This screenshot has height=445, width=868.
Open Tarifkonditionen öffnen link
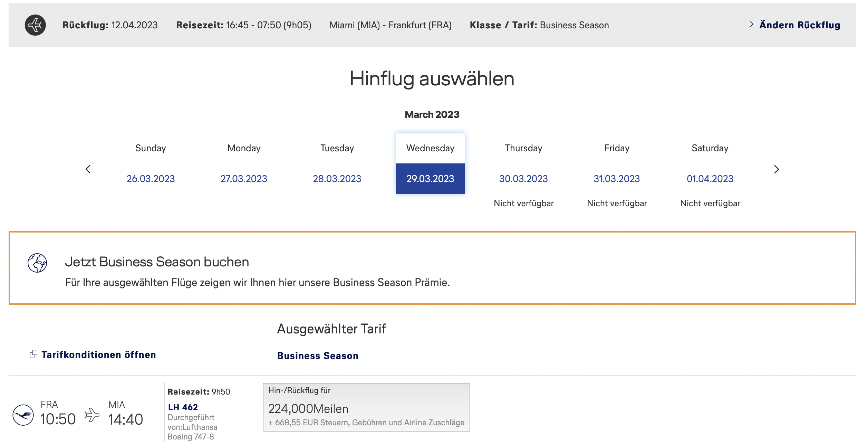(98, 355)
